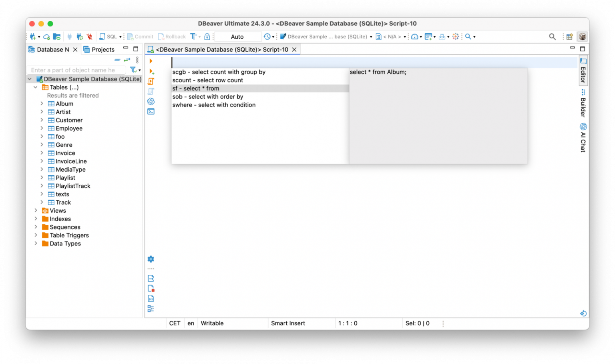Open the SQL console terminal icon

(151, 112)
